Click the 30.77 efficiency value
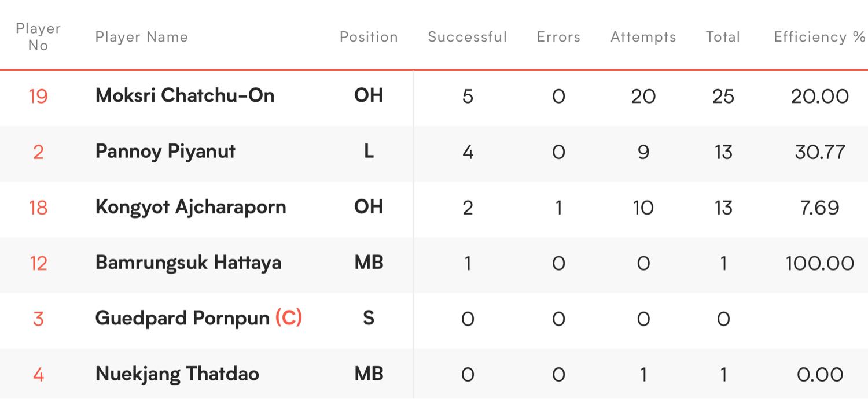This screenshot has height=399, width=868. pyautogui.click(x=820, y=152)
